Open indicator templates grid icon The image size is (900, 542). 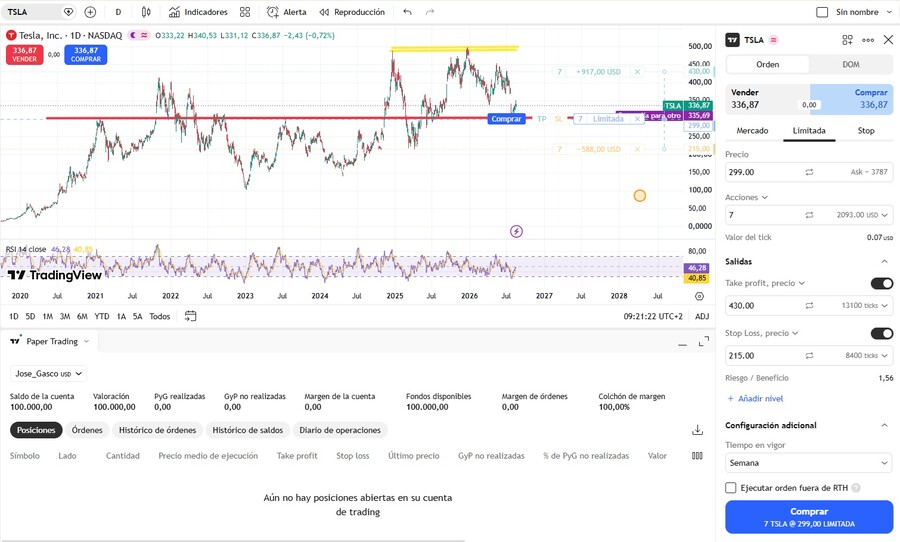pos(245,12)
